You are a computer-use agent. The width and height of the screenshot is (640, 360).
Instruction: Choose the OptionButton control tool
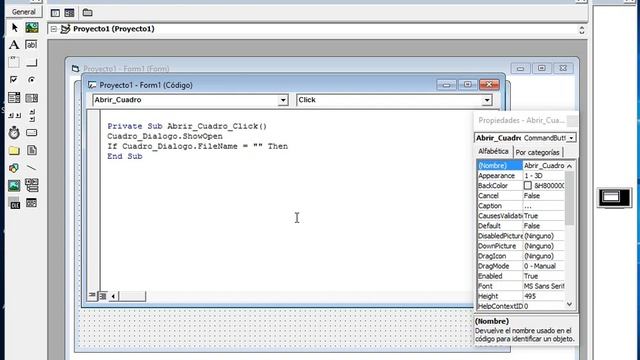[x=32, y=80]
